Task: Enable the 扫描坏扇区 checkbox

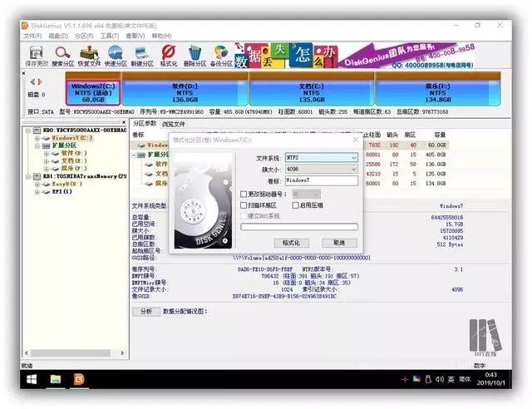Action: [x=244, y=205]
